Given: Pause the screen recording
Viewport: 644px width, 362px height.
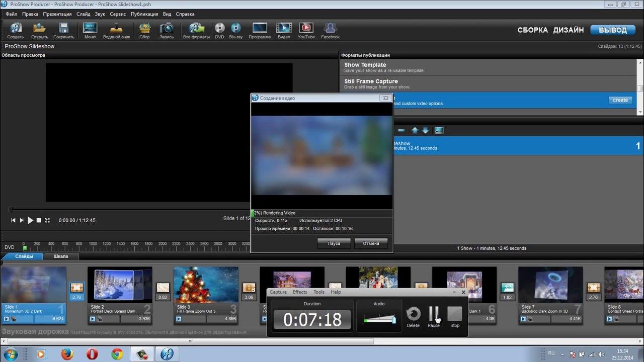Looking at the screenshot, I should (x=434, y=317).
